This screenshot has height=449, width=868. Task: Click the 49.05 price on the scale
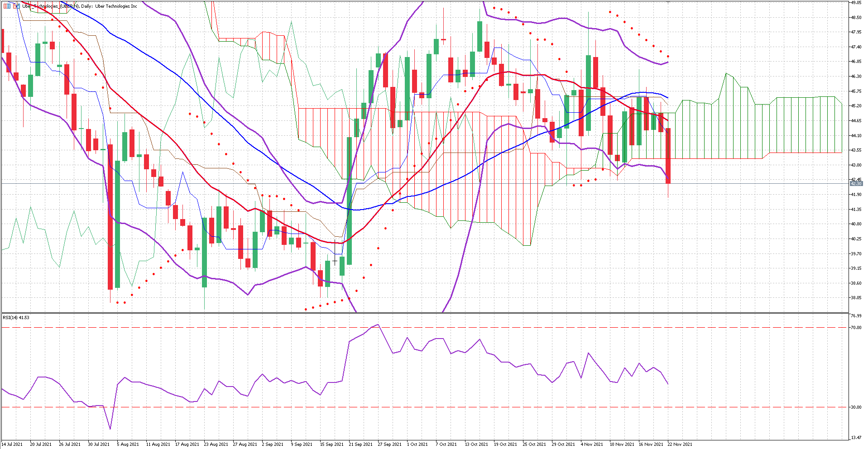856,3
